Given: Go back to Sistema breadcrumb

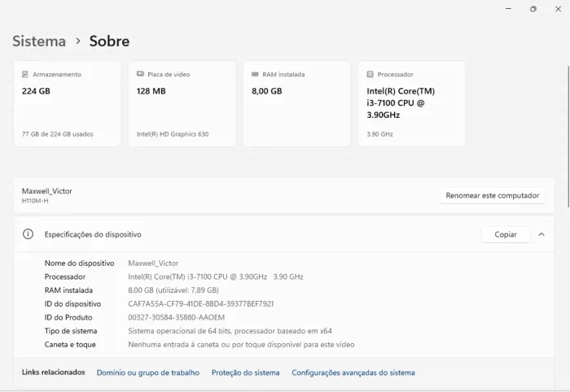Looking at the screenshot, I should point(39,41).
